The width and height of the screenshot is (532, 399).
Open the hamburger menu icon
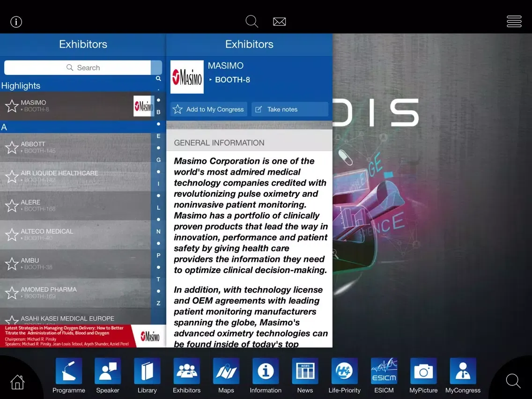tap(514, 22)
